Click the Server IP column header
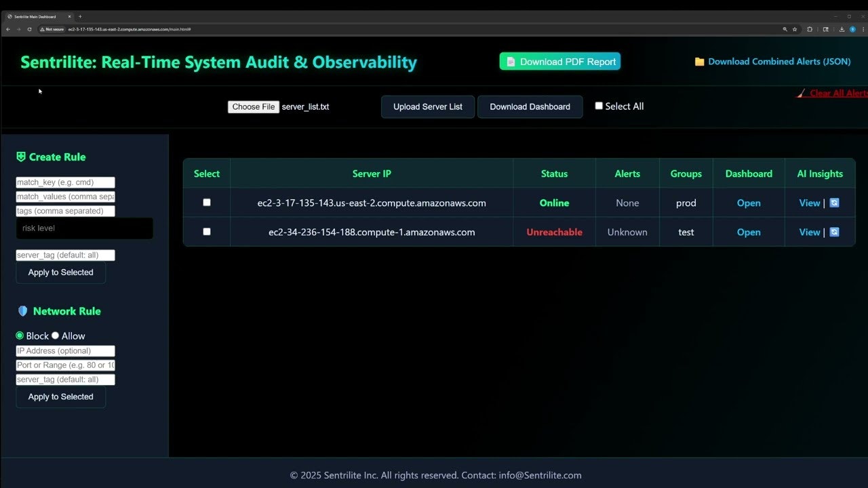 coord(372,174)
